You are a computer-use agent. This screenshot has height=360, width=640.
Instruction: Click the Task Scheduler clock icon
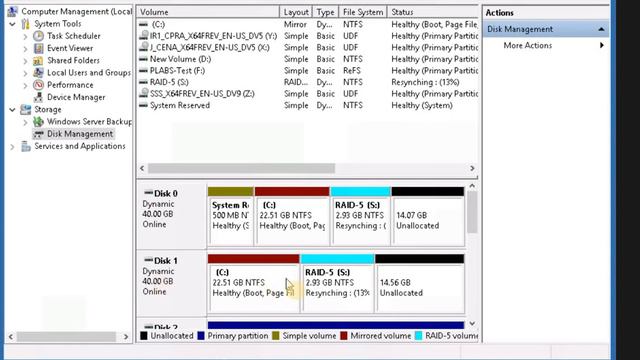point(38,36)
